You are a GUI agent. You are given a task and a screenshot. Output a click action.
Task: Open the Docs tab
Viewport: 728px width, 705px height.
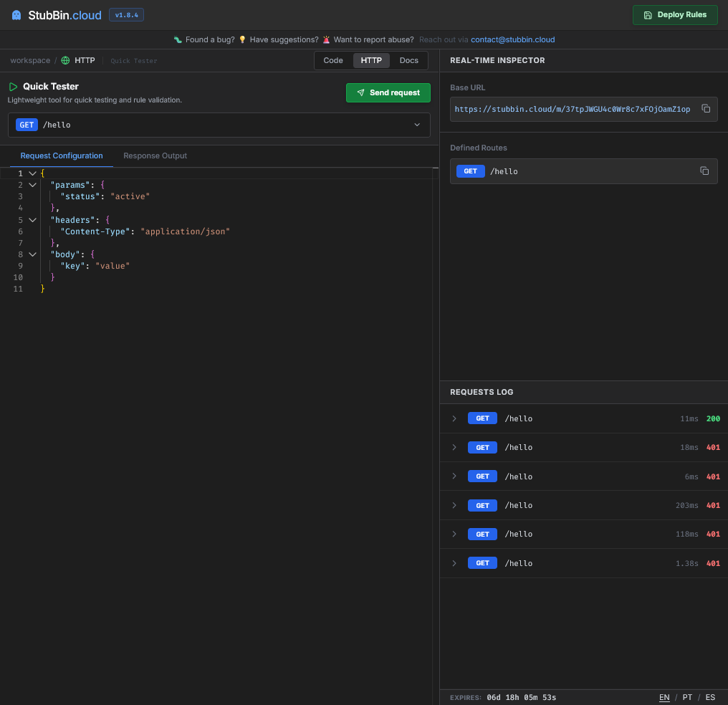[x=408, y=60]
